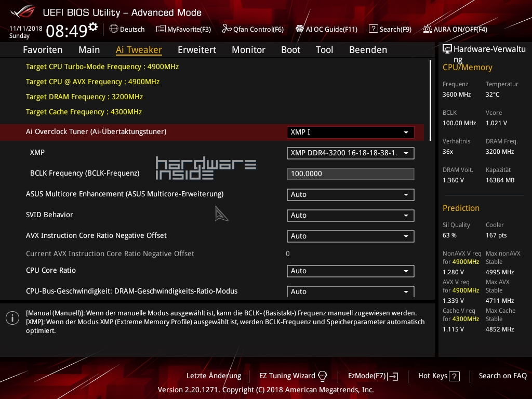Start EZ Tuning Wizard bulb icon
The height and width of the screenshot is (399, 532).
coord(322,376)
